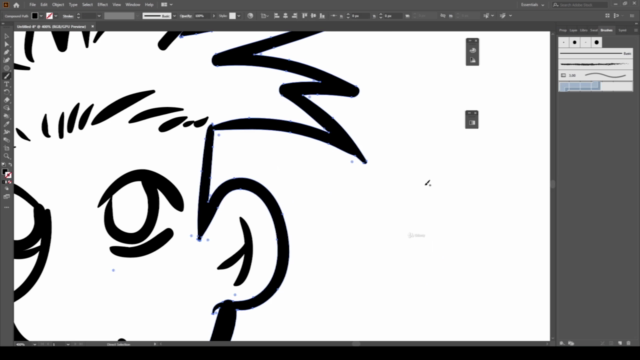The height and width of the screenshot is (360, 640).
Task: Select the Pen tool
Action: pyautogui.click(x=7, y=52)
